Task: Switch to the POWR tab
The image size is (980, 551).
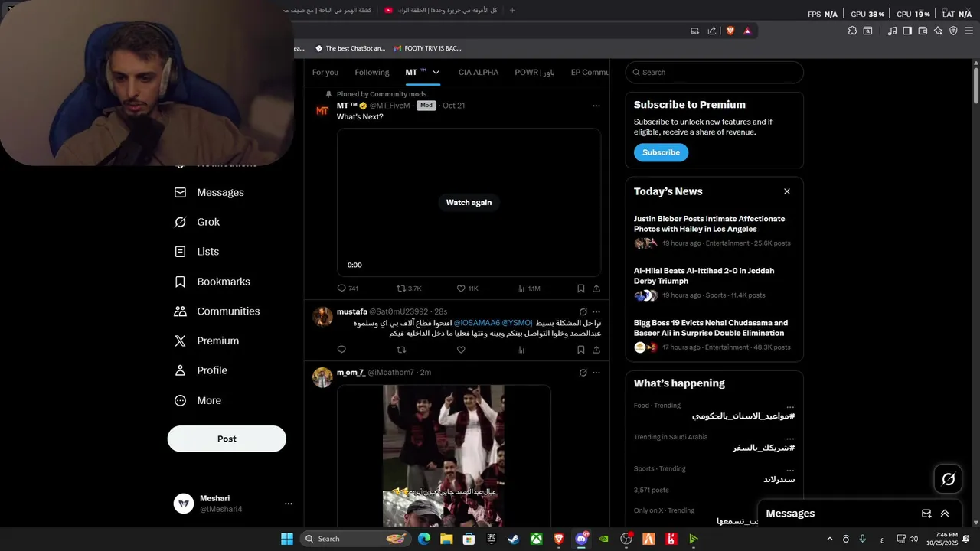Action: click(534, 72)
